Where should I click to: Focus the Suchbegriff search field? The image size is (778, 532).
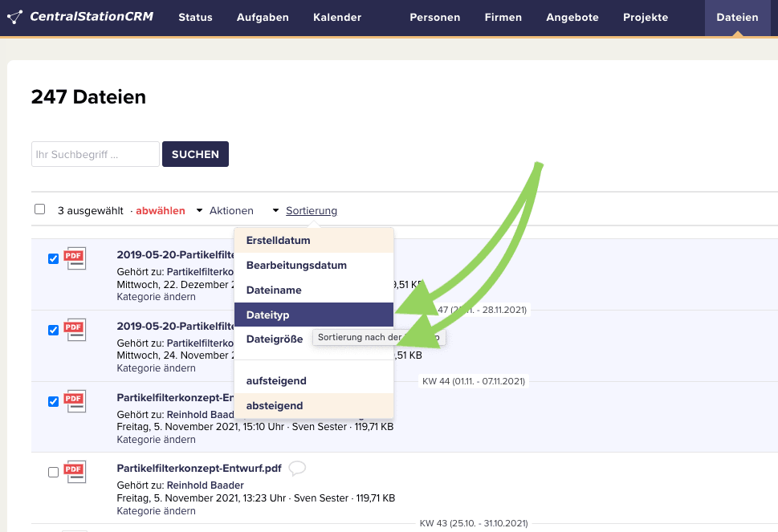click(x=96, y=154)
